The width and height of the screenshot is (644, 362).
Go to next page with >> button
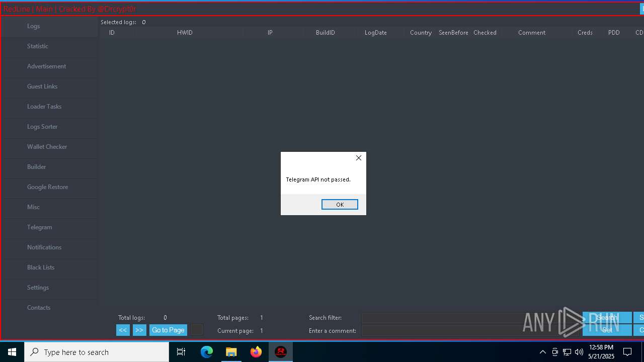139,330
